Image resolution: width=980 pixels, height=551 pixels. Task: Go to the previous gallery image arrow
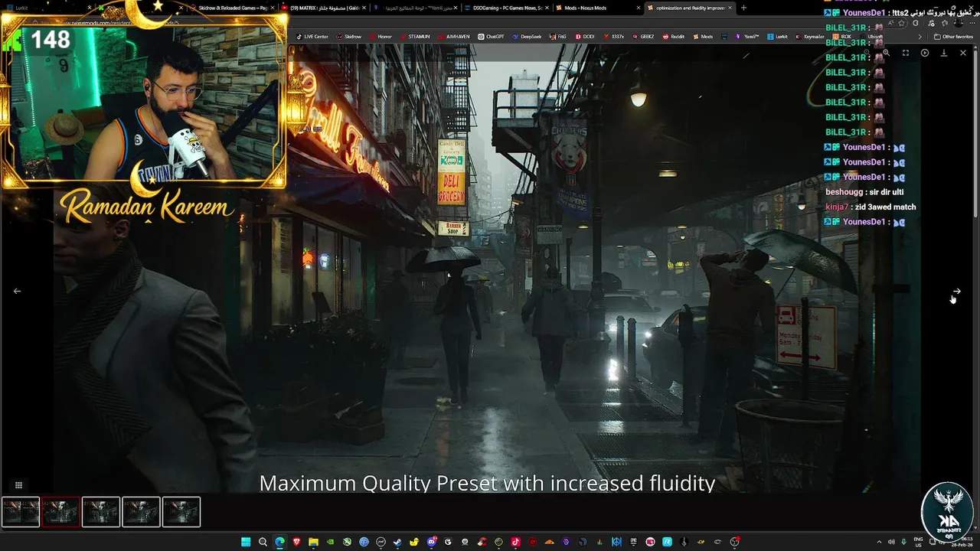(x=17, y=291)
